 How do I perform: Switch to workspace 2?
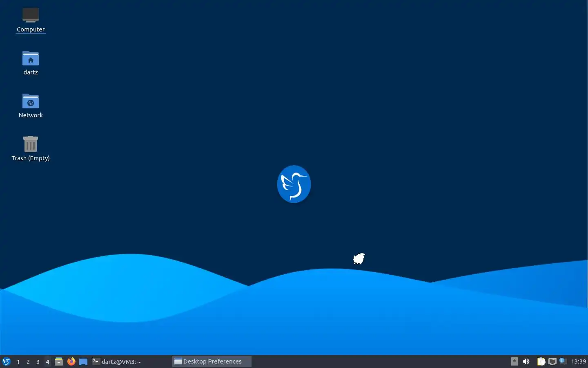click(x=28, y=362)
